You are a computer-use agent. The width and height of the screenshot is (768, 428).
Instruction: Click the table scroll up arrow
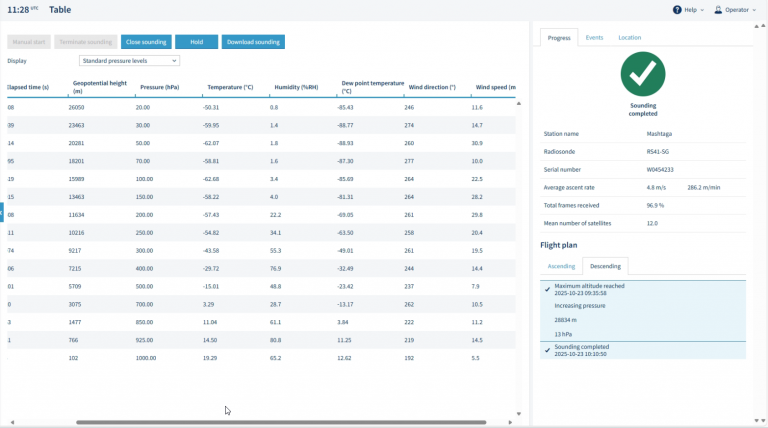[519, 103]
